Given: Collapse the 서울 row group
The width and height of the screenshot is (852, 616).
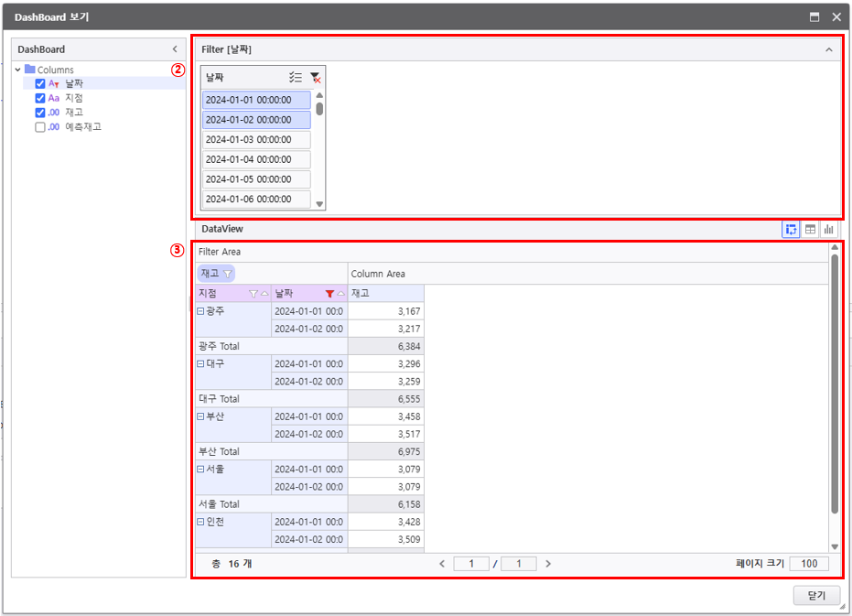Looking at the screenshot, I should pos(200,469).
